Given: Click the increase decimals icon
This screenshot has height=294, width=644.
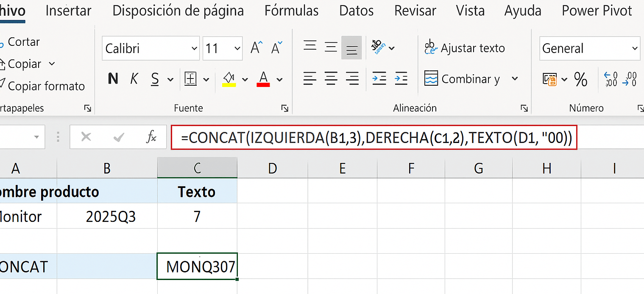Looking at the screenshot, I should tap(611, 79).
